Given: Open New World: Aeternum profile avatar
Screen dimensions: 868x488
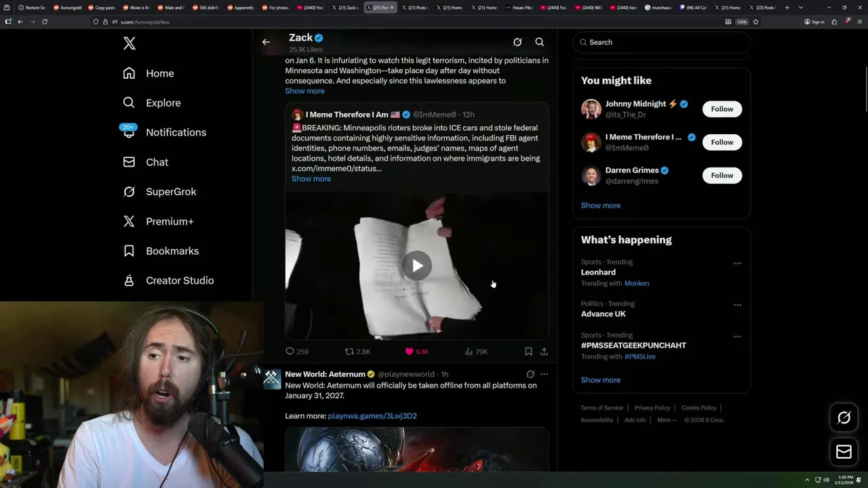Looking at the screenshot, I should (x=272, y=379).
